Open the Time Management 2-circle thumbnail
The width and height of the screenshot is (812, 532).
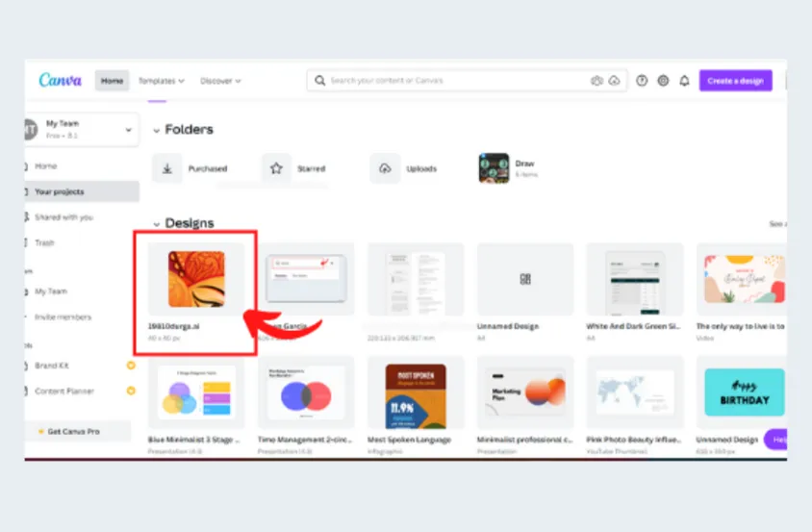(x=306, y=393)
